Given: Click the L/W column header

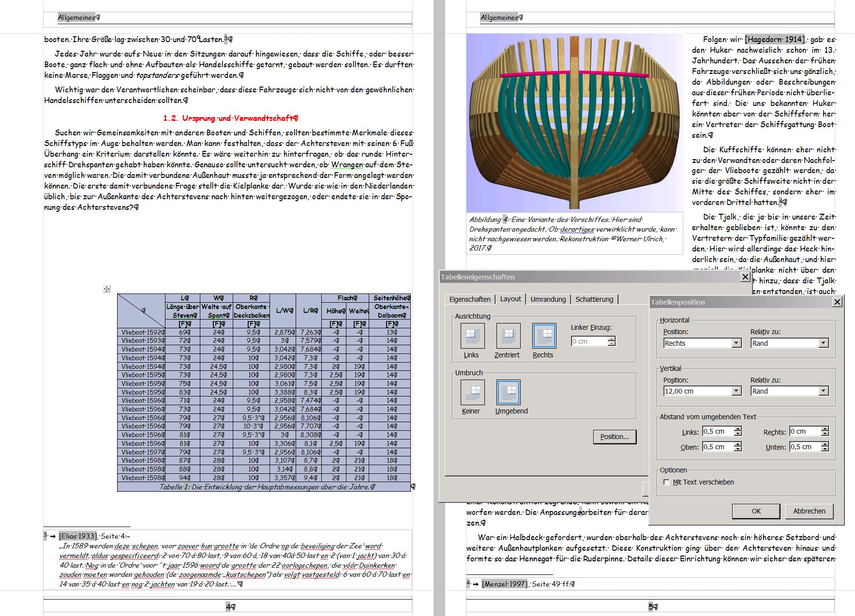Looking at the screenshot, I should [283, 310].
